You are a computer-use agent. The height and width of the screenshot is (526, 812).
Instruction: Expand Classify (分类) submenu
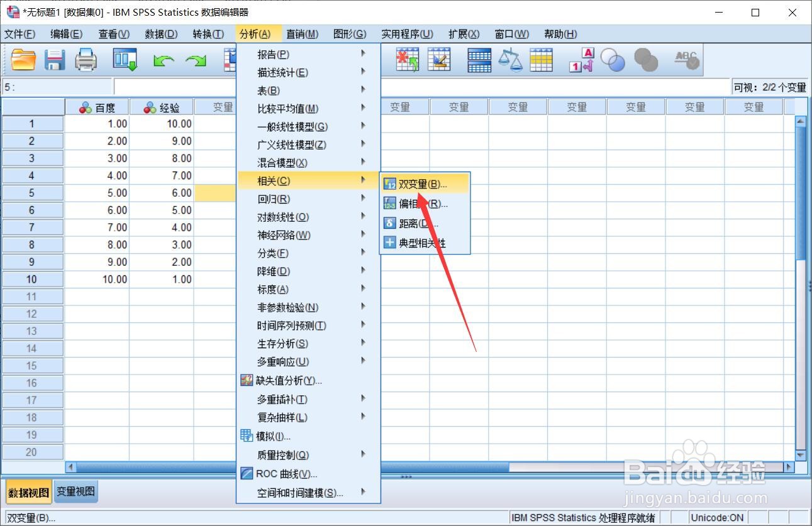click(308, 253)
